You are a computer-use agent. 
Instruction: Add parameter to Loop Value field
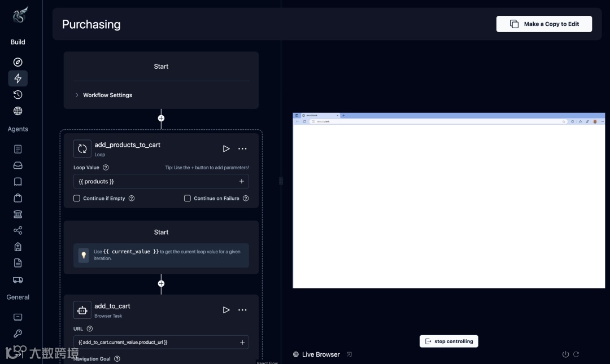pos(242,181)
